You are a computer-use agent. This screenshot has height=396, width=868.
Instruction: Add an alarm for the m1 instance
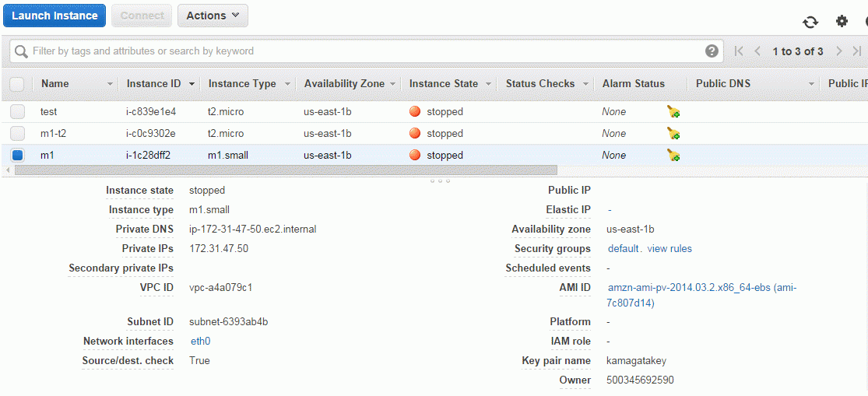click(673, 156)
